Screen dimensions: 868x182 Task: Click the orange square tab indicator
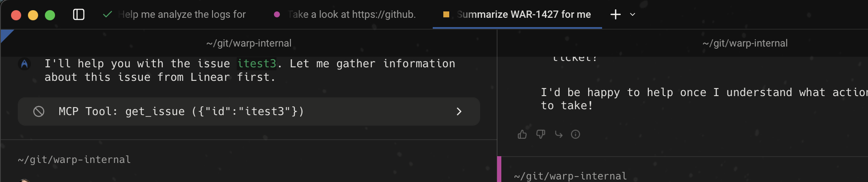pos(446,14)
